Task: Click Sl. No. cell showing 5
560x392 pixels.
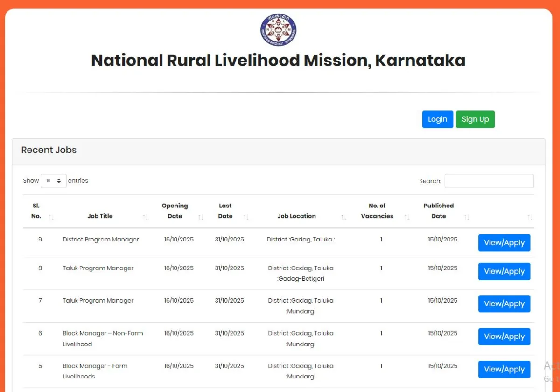Action: (40, 366)
